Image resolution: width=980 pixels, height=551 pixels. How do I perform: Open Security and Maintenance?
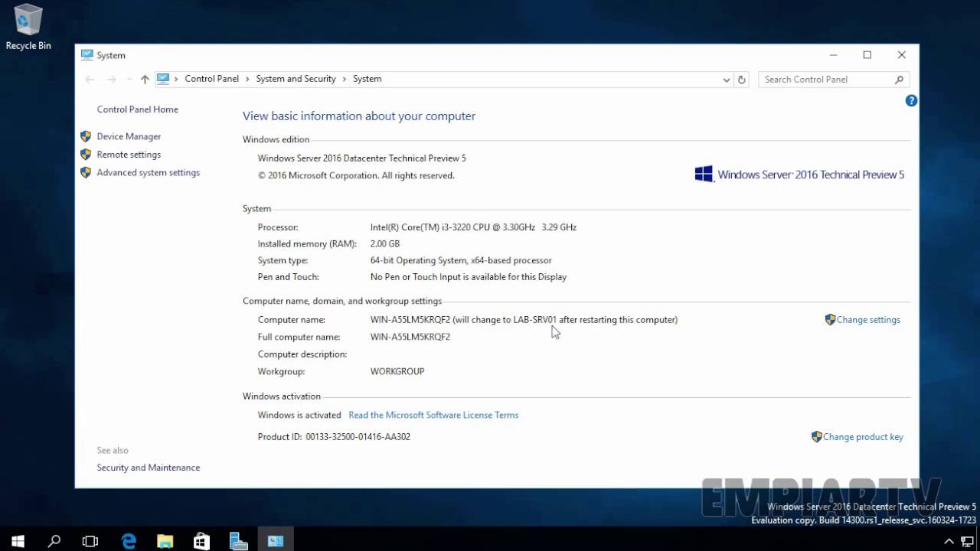tap(149, 468)
